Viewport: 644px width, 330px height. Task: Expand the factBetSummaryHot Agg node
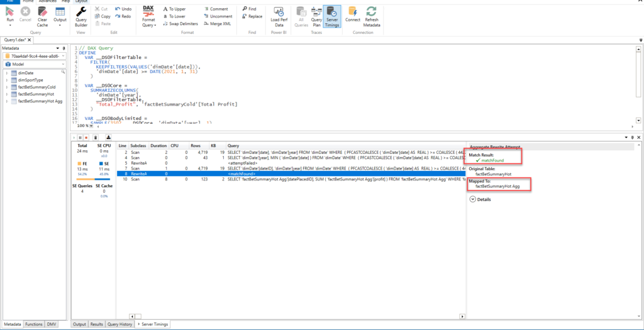tap(7, 101)
